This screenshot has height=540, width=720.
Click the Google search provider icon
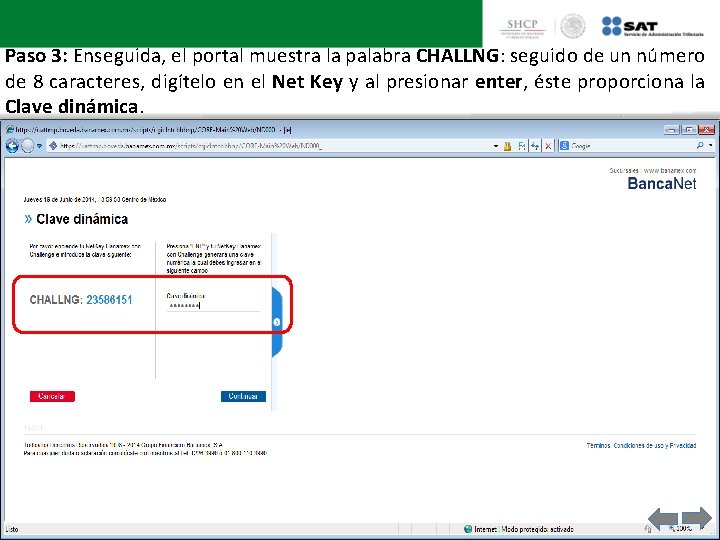(564, 146)
